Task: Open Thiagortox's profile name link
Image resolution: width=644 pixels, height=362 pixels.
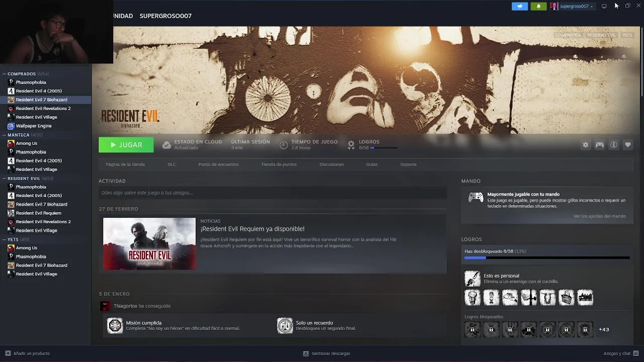Action: pyautogui.click(x=125, y=306)
